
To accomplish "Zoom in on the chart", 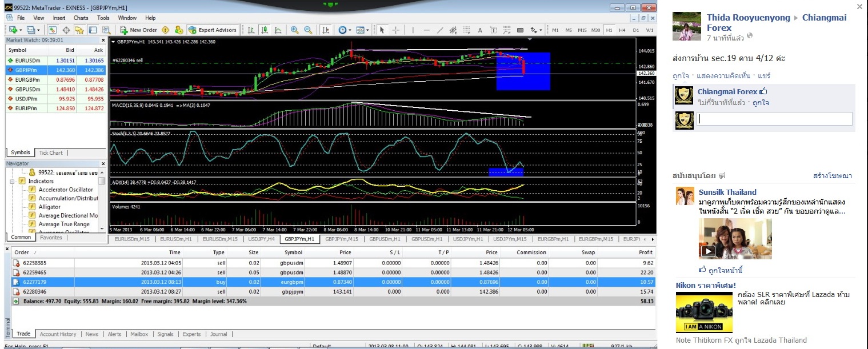I will 295,30.
